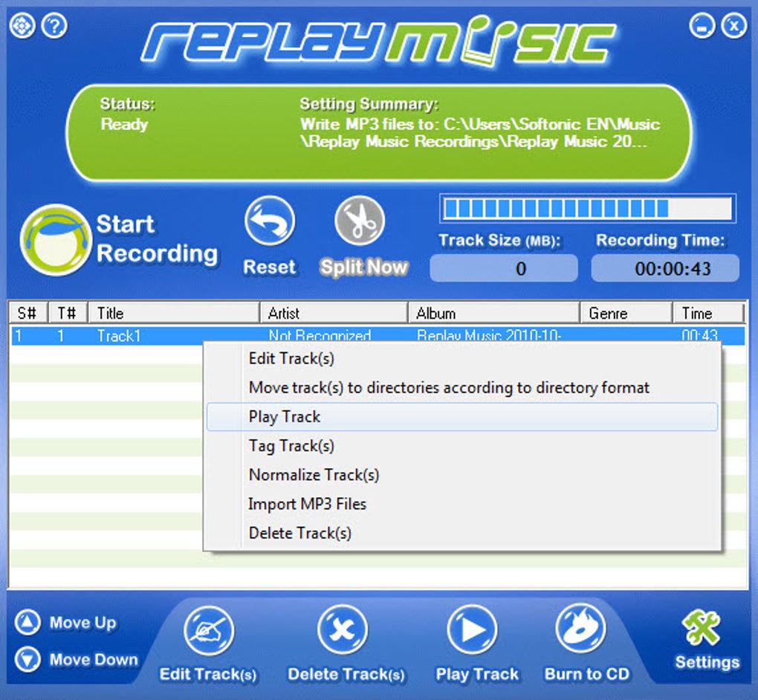Select Tag Track(s) menu entry
Screen dimensions: 758x700
(x=462, y=446)
